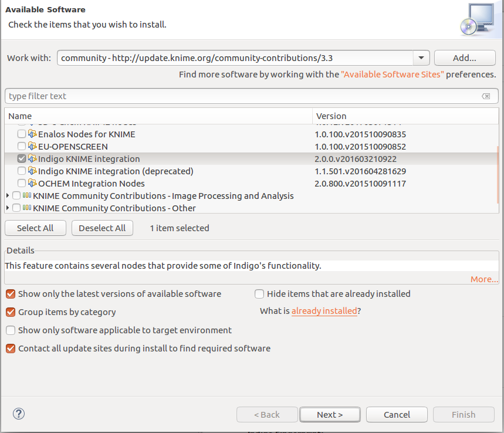Expand KNIME Community Contributions - Other
Screen dimensions: 504x433
pyautogui.click(x=8, y=208)
